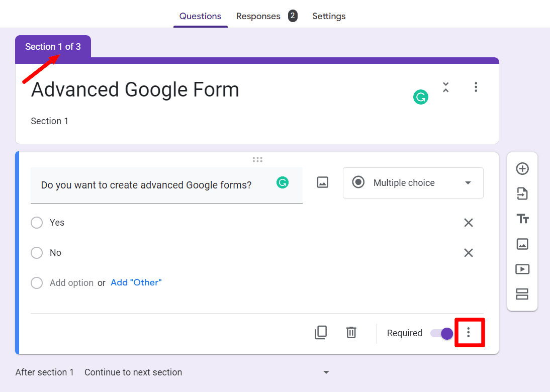Image resolution: width=550 pixels, height=392 pixels.
Task: Click the Add "Other" link
Action: (x=136, y=282)
